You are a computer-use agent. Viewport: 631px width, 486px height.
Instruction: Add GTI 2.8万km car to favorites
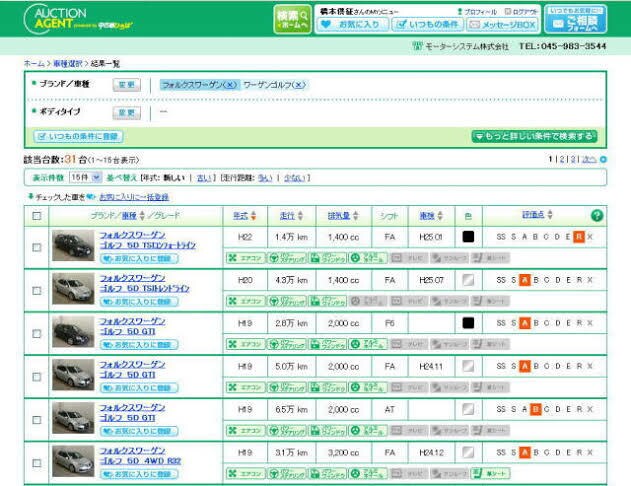pos(139,344)
